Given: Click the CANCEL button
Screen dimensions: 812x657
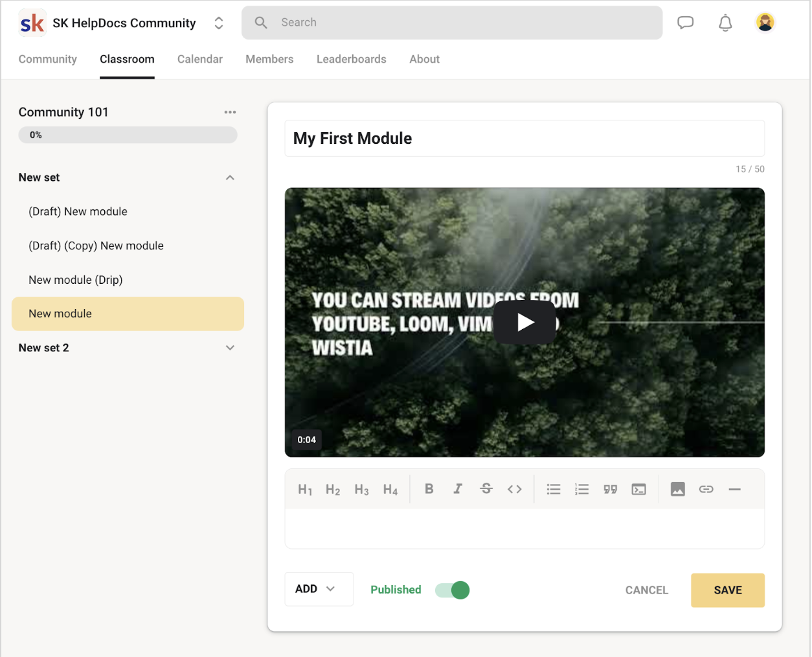Looking at the screenshot, I should (647, 590).
